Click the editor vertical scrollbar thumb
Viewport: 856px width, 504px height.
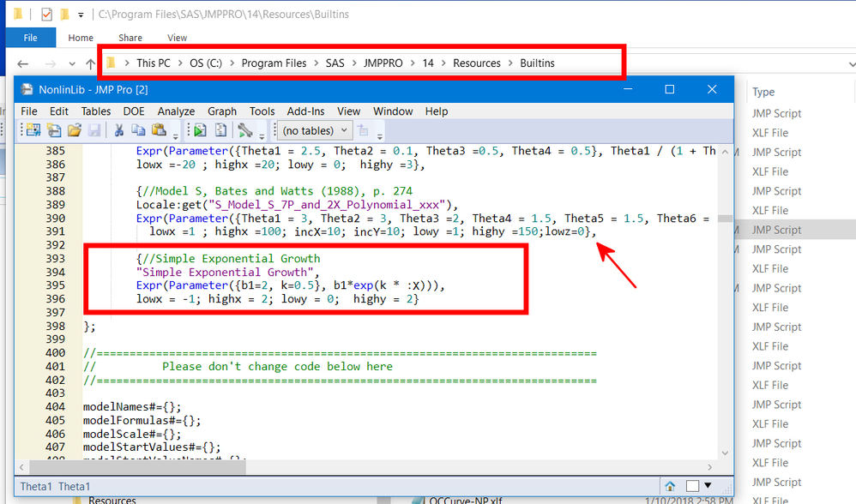[725, 219]
